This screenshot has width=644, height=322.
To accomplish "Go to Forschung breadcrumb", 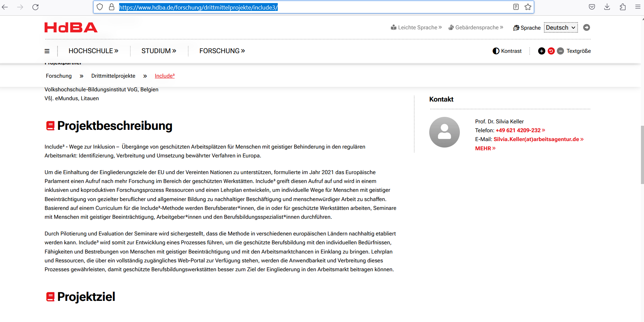I will 59,76.
